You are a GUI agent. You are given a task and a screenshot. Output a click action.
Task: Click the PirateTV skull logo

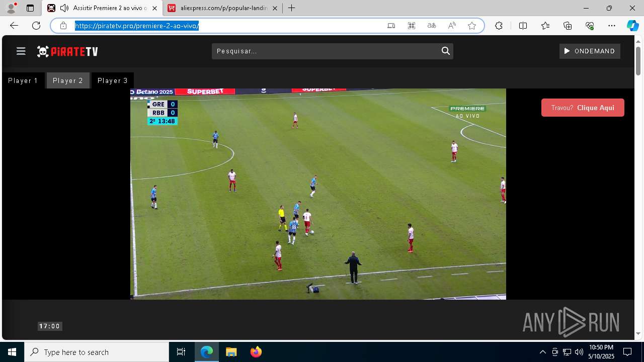point(67,51)
